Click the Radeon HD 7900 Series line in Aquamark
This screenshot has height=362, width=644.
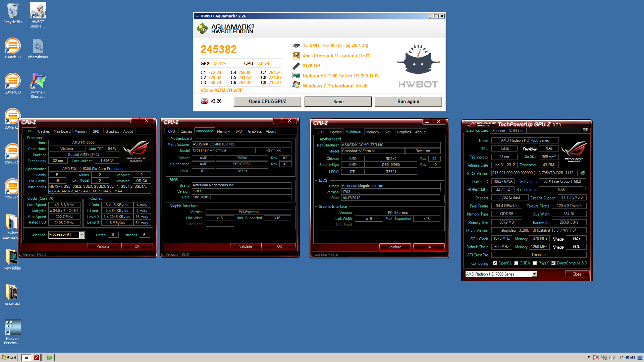click(x=340, y=76)
